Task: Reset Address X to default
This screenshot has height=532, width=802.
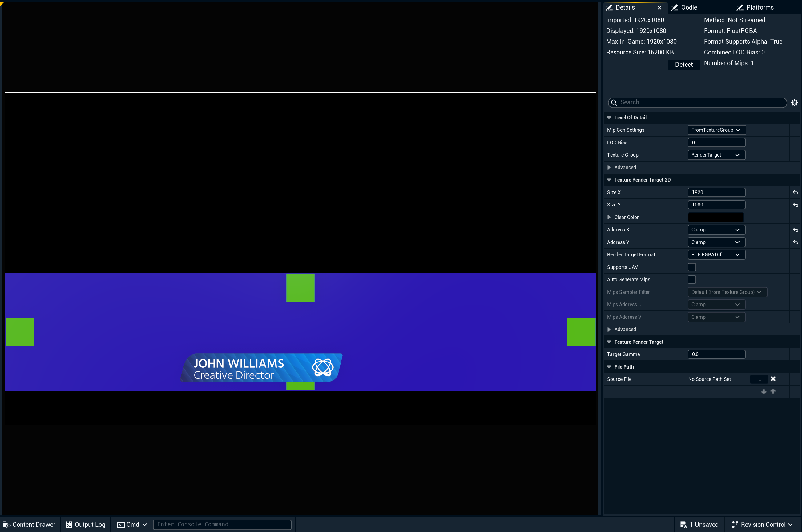Action: 795,230
